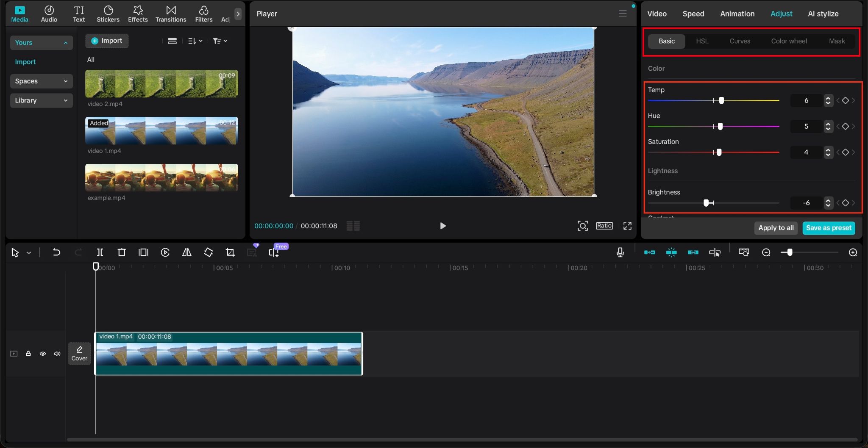Image resolution: width=868 pixels, height=448 pixels.
Task: Select the HSL sub-tab
Action: [x=702, y=41]
